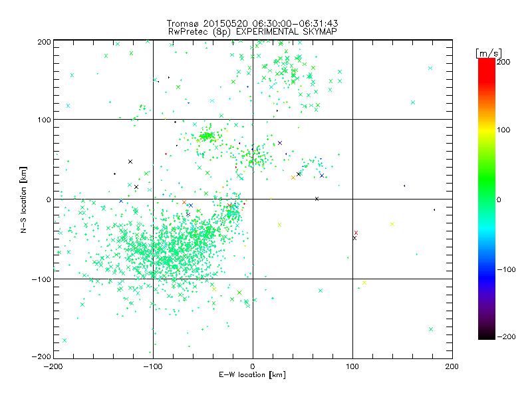Click the colorbar scale label '-100'

pos(506,269)
